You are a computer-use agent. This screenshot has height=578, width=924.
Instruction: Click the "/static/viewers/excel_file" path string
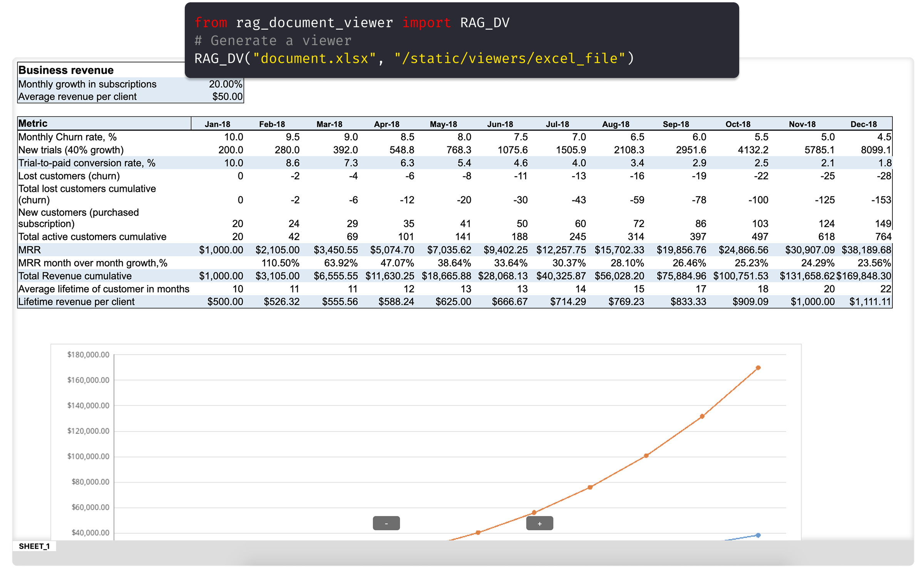click(x=510, y=59)
